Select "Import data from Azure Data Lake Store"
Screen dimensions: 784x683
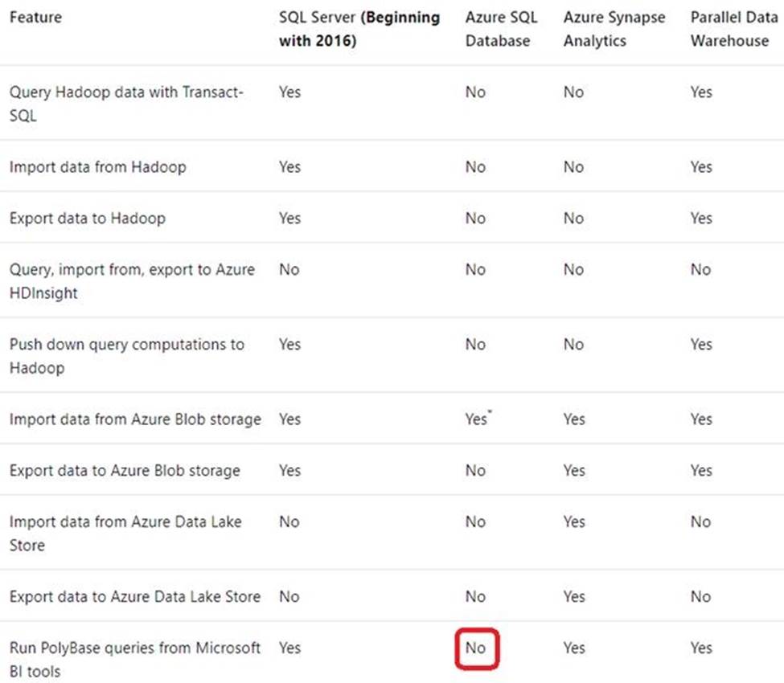pos(125,533)
